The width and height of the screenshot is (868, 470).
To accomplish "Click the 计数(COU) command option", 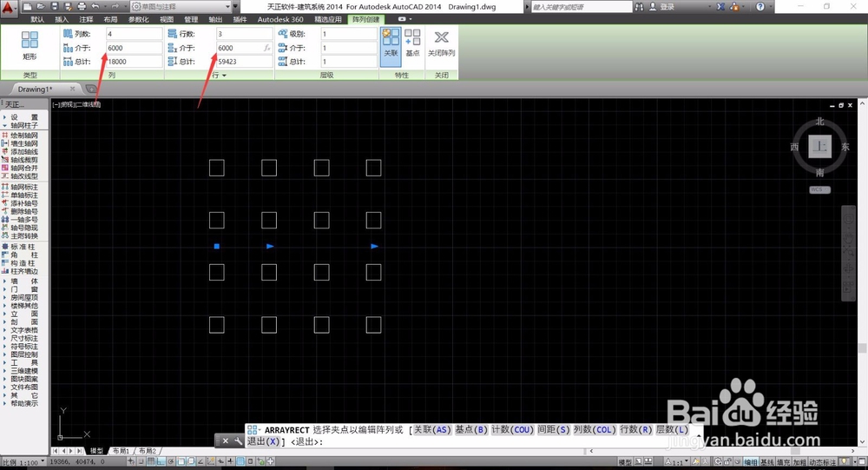I will 512,429.
